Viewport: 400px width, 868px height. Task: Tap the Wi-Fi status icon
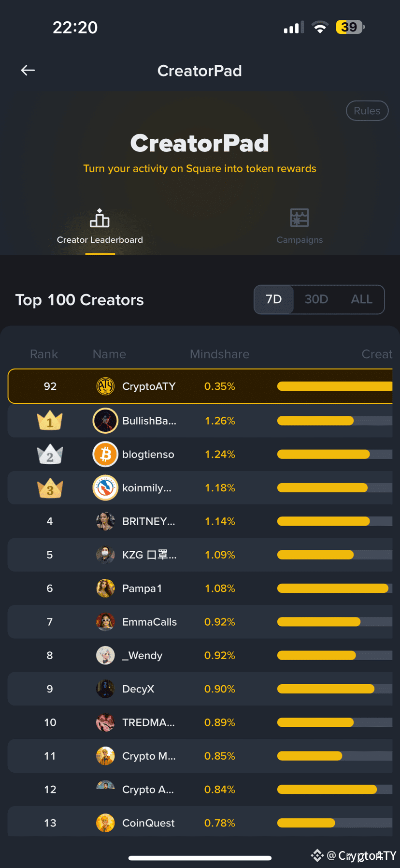320,27
